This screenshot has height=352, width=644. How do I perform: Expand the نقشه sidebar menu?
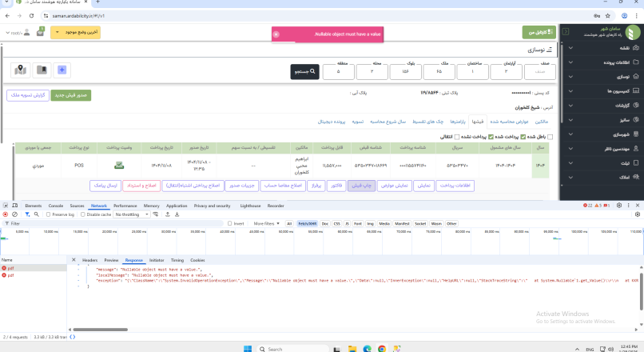pos(602,48)
